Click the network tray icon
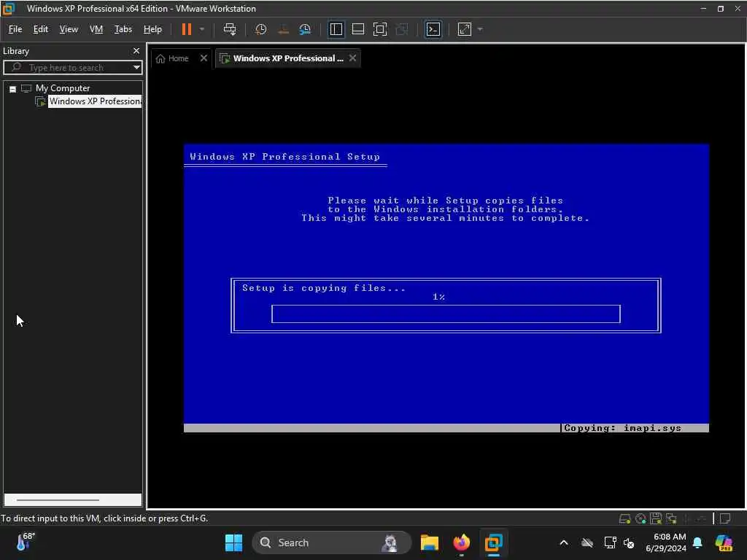Image resolution: width=747 pixels, height=560 pixels. (610, 542)
